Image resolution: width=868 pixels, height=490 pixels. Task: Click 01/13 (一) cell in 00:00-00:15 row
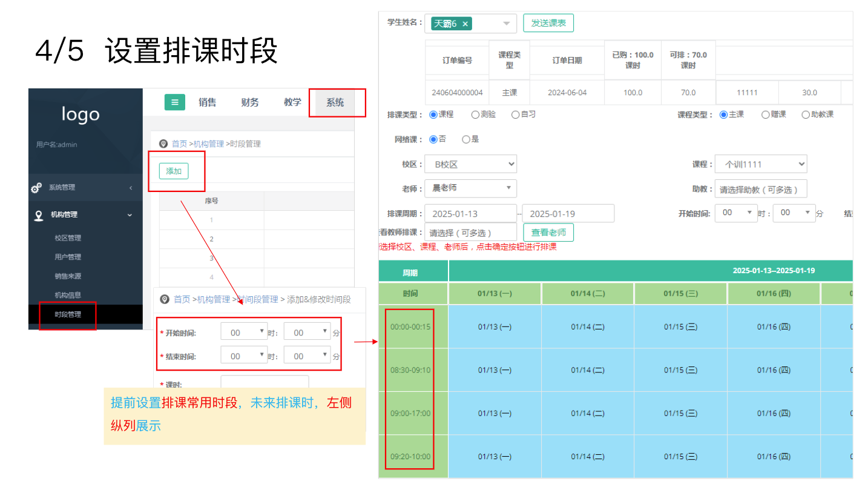(x=495, y=326)
